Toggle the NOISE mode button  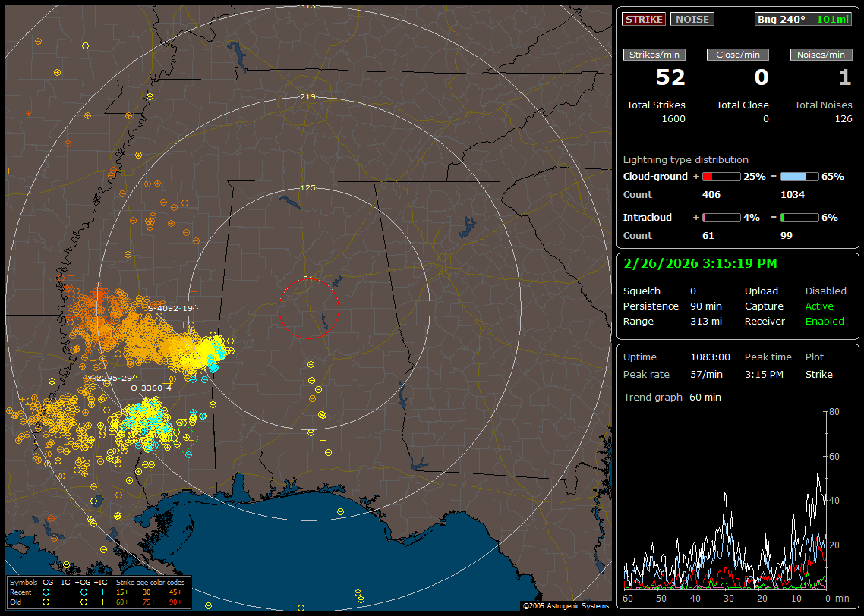click(692, 19)
